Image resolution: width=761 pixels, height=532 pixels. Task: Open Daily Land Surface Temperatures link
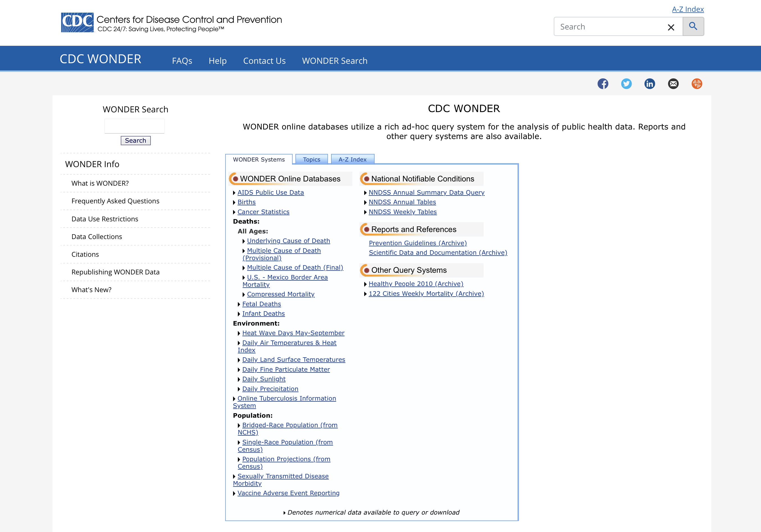[294, 360]
